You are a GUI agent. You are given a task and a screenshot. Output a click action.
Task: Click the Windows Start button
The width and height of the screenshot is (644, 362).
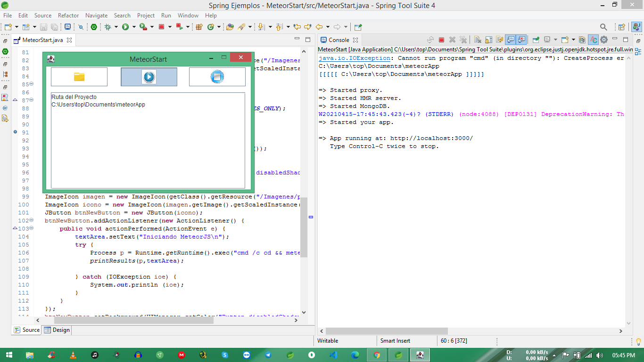9,355
